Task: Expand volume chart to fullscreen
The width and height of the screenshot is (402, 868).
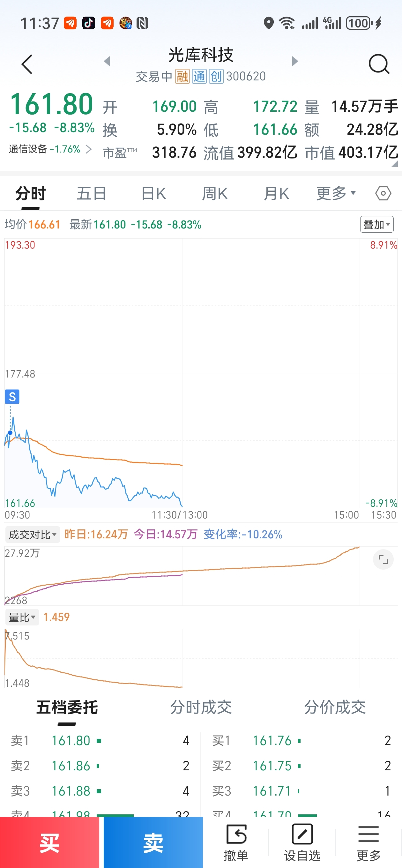Action: click(x=383, y=559)
